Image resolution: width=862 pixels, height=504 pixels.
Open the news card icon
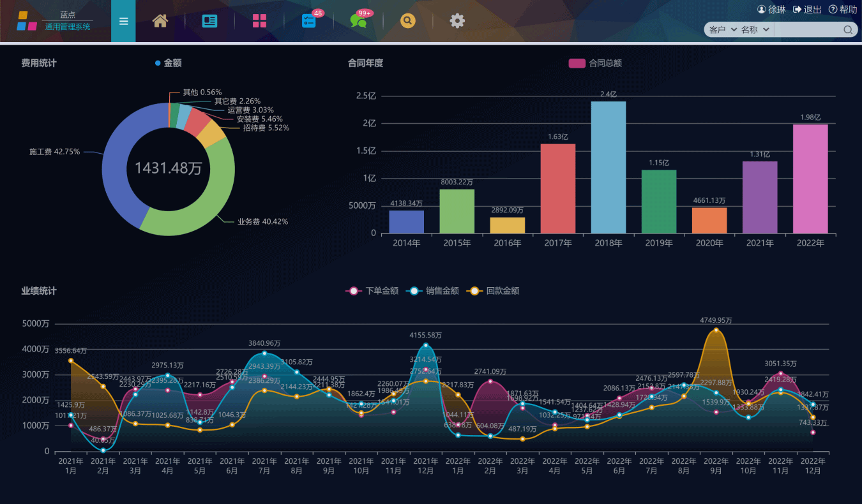pos(209,21)
